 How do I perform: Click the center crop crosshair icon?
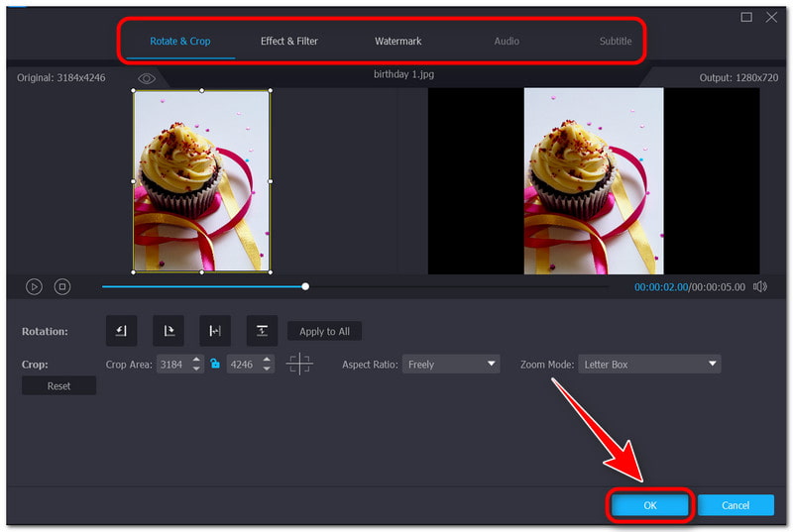coord(299,365)
